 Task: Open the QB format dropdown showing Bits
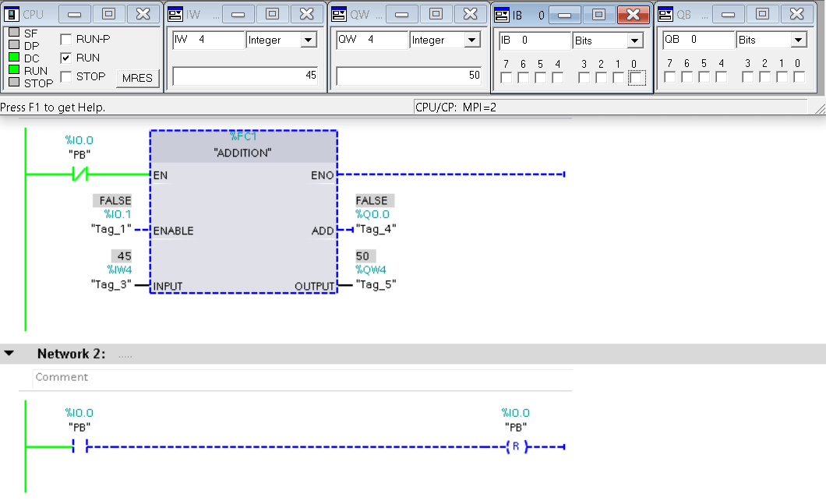coord(799,40)
